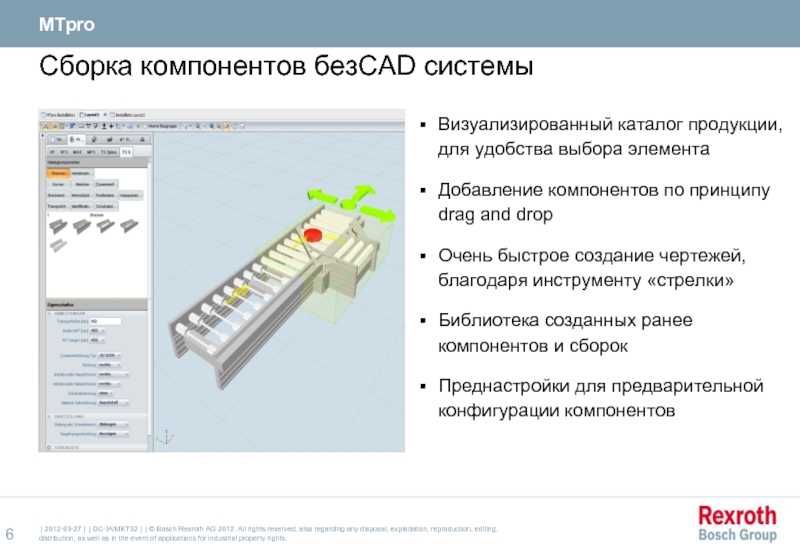Open the 'Schutzabdeckung' dropdown

click(105, 393)
